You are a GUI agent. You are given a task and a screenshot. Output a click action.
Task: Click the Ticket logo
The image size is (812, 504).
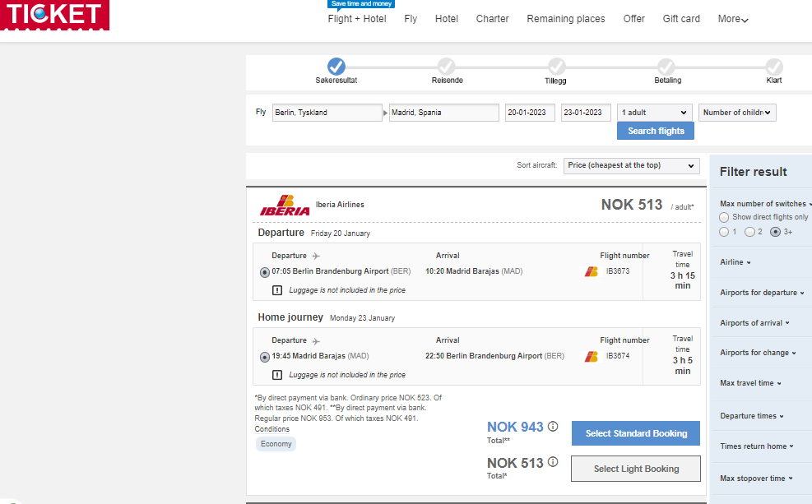pos(54,15)
